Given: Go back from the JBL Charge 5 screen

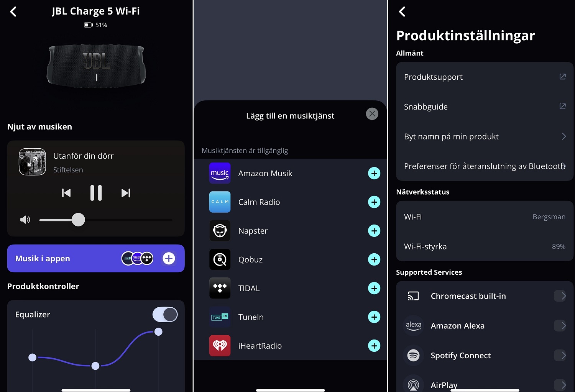Looking at the screenshot, I should [x=13, y=11].
